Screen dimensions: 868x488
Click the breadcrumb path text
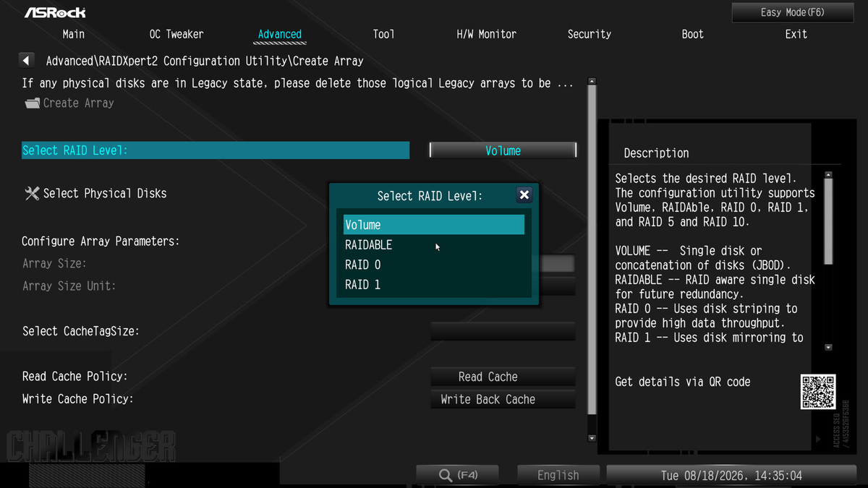click(x=205, y=61)
